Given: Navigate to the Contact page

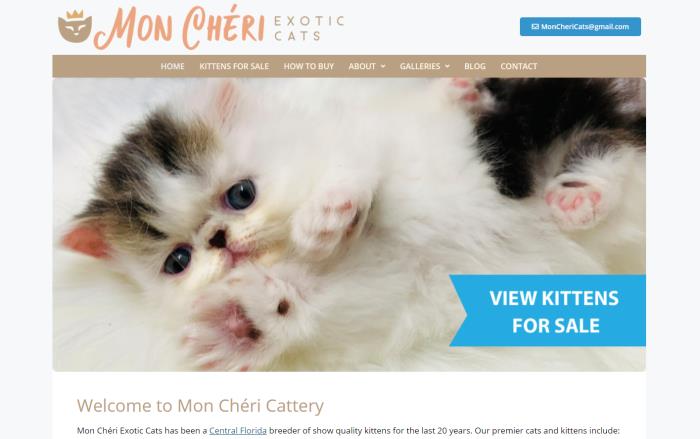Looking at the screenshot, I should (519, 67).
